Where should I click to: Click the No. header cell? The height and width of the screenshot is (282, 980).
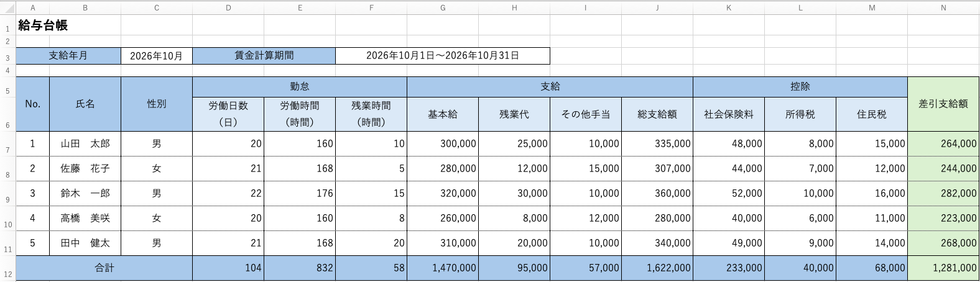pyautogui.click(x=32, y=104)
